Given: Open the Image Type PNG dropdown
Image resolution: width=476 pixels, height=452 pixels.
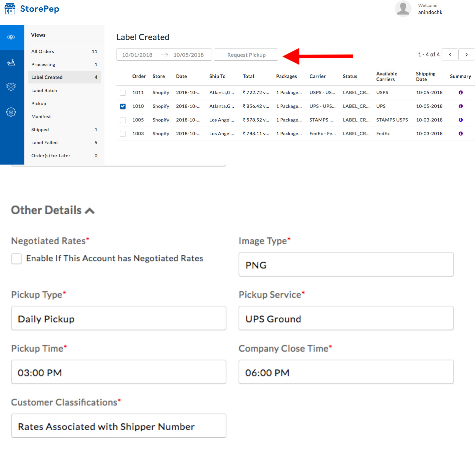Looking at the screenshot, I should (346, 264).
